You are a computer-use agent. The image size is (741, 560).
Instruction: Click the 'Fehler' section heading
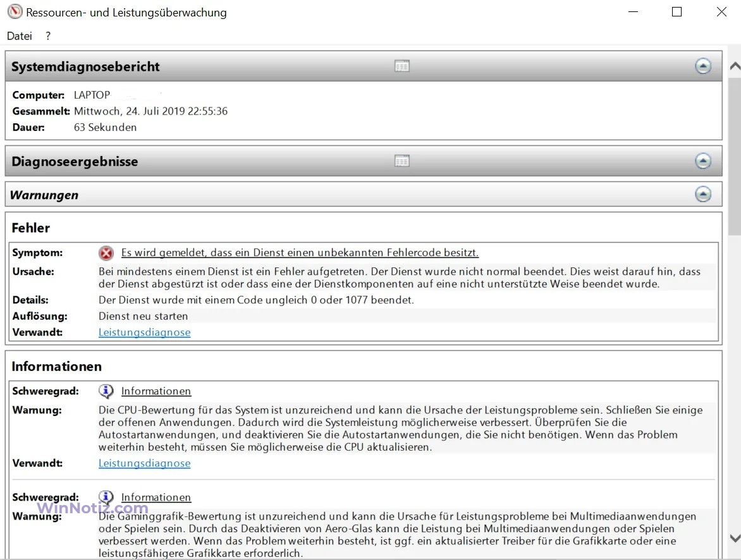pos(31,228)
